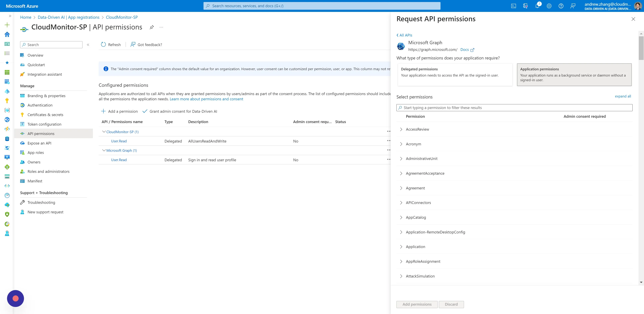The height and width of the screenshot is (314, 644).
Task: Close the Request API permissions panel
Action: 633,19
